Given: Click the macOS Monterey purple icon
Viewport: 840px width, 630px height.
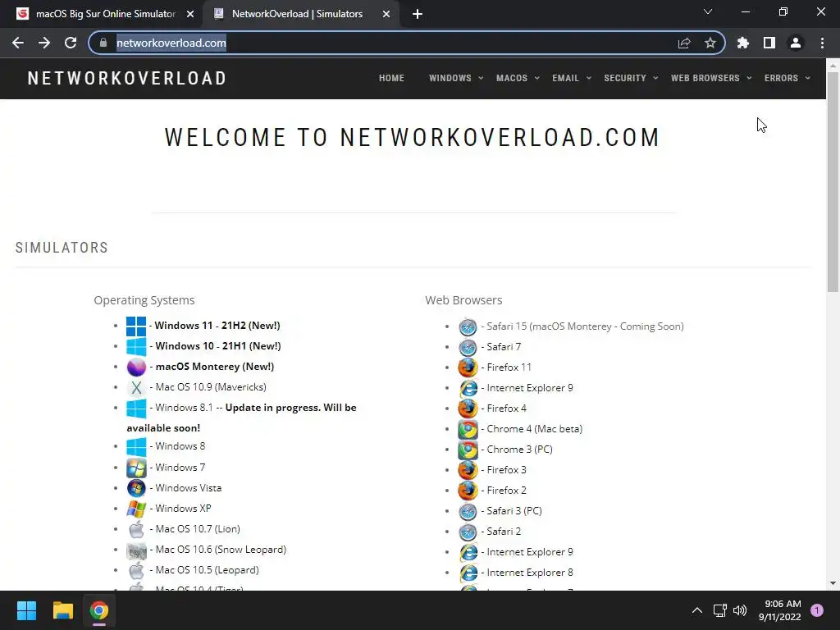Looking at the screenshot, I should 136,367.
